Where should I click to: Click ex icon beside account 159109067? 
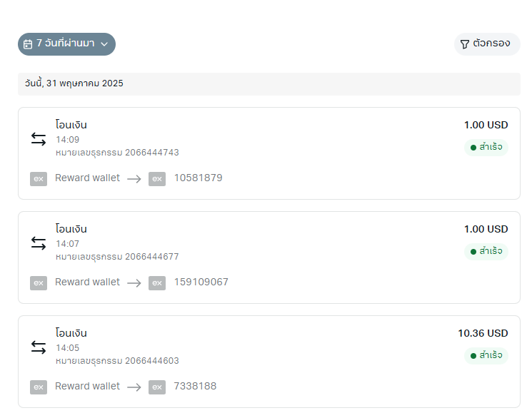click(157, 283)
